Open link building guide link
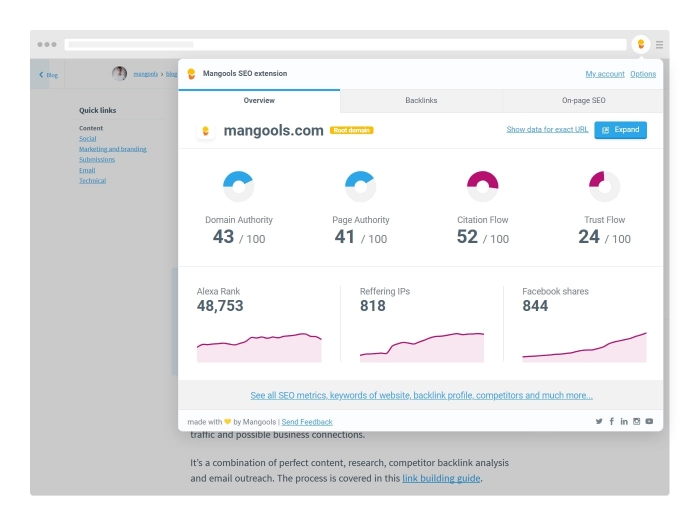Screen dimensions: 700x525 [441, 478]
